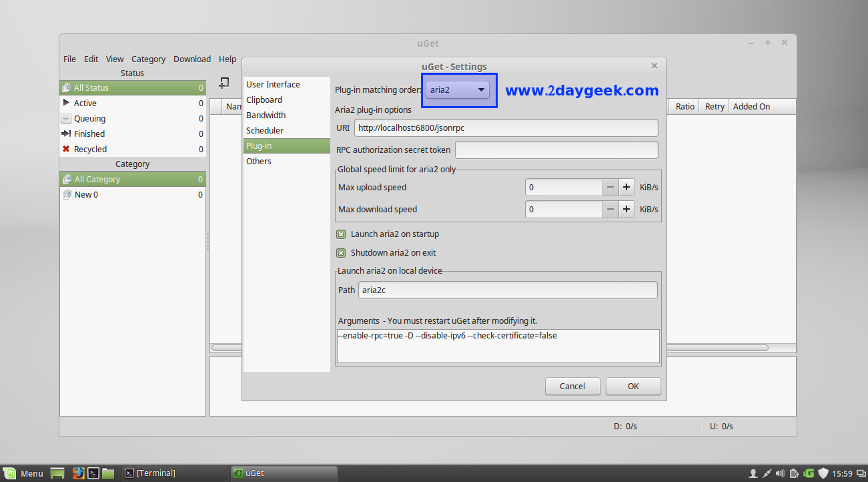Click the 15:59 clock in panel
The height and width of the screenshot is (482, 868).
pyautogui.click(x=843, y=473)
